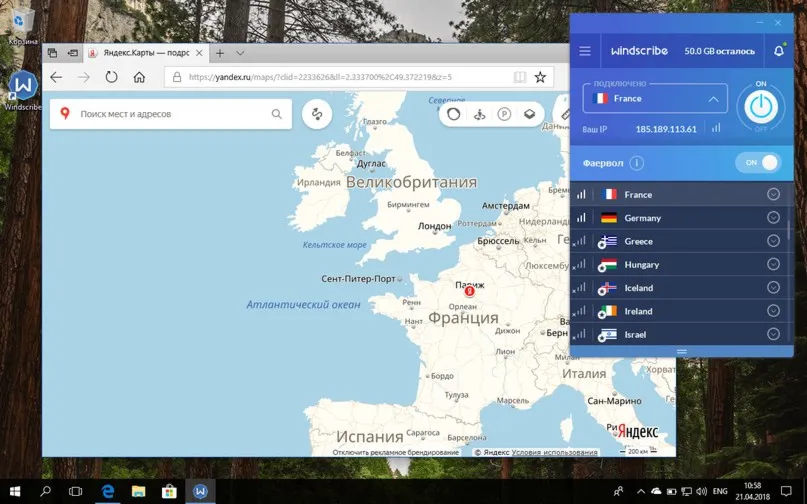This screenshot has height=504, width=807.
Task: Open Windscribe notifications bell
Action: 779,51
